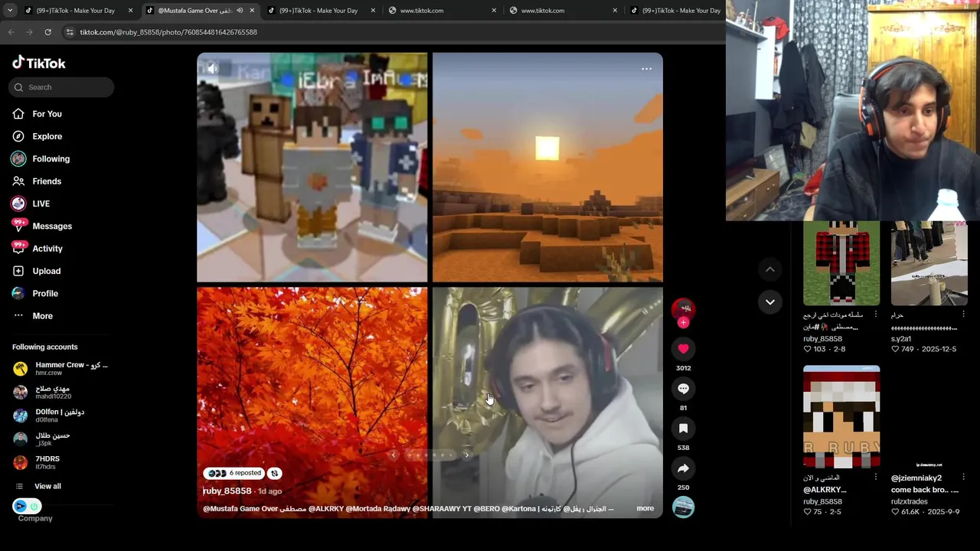The height and width of the screenshot is (551, 980).
Task: Open the sound disc icon
Action: pyautogui.click(x=683, y=507)
